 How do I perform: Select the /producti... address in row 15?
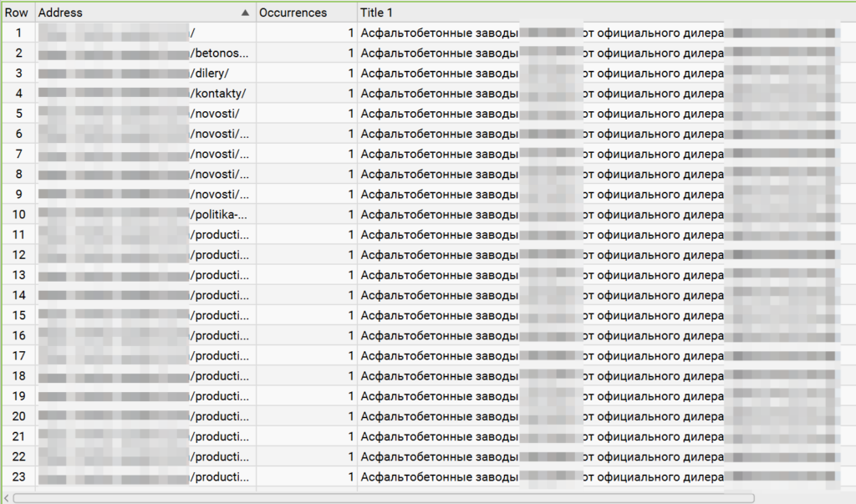coord(220,316)
